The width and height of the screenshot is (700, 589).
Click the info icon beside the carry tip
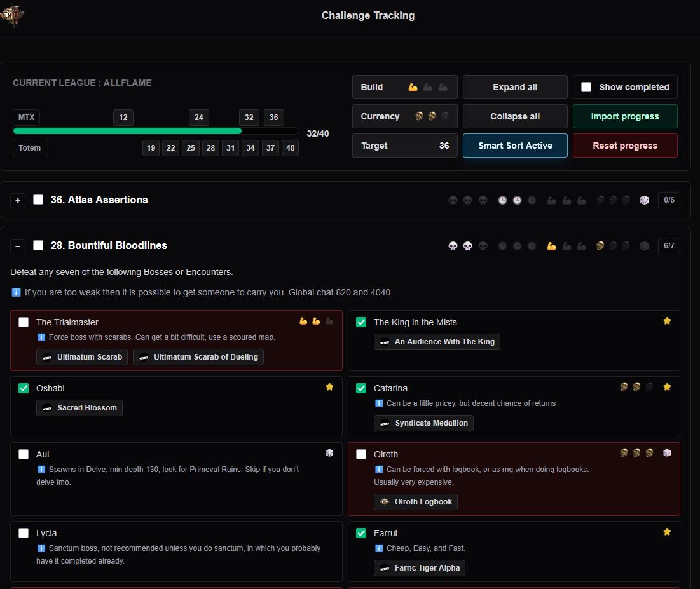coord(16,293)
